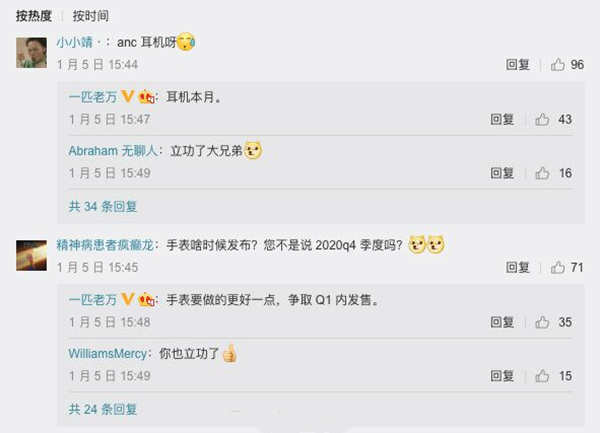The height and width of the screenshot is (433, 600).
Task: Reply to 小小靖's anc 耳机 comment
Action: click(518, 65)
